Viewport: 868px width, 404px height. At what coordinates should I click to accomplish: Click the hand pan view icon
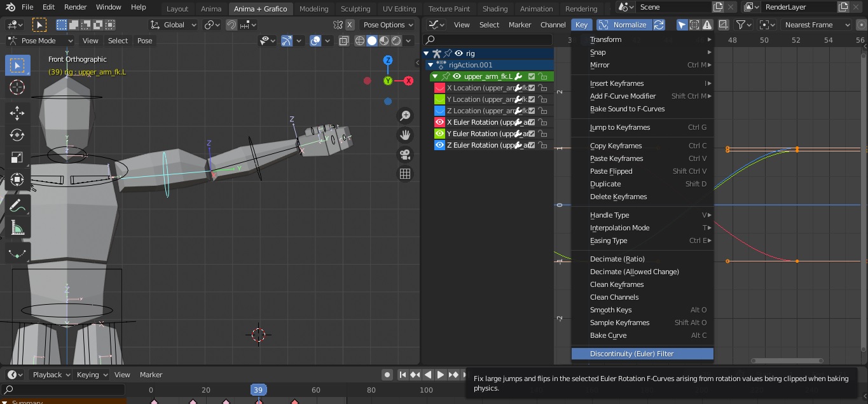[405, 135]
